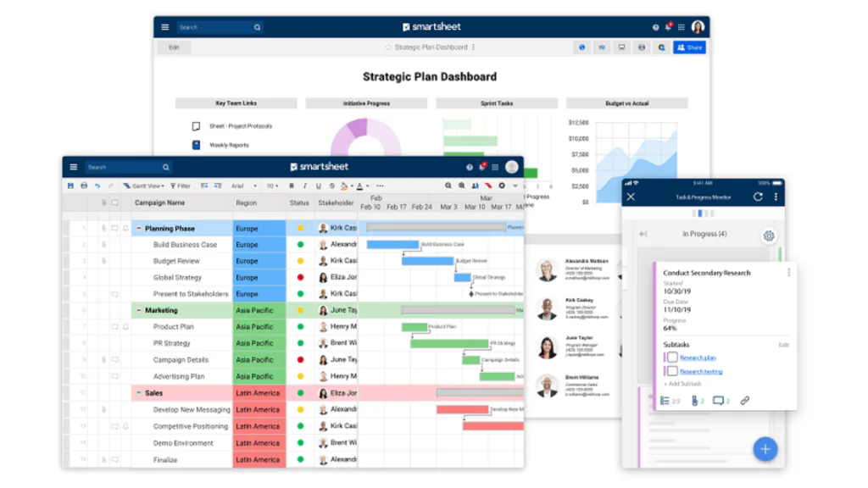This screenshot has height=488, width=868.
Task: Click the Stakeholder column header
Action: [x=336, y=203]
